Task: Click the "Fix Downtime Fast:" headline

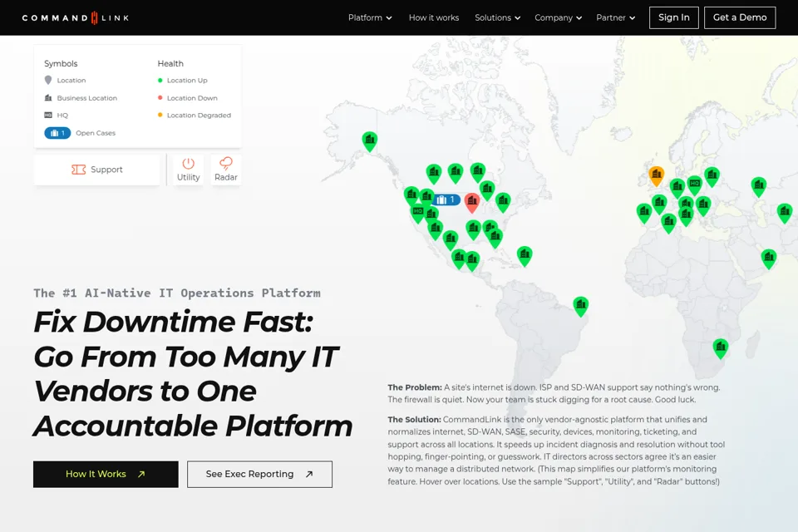Action: click(x=173, y=323)
